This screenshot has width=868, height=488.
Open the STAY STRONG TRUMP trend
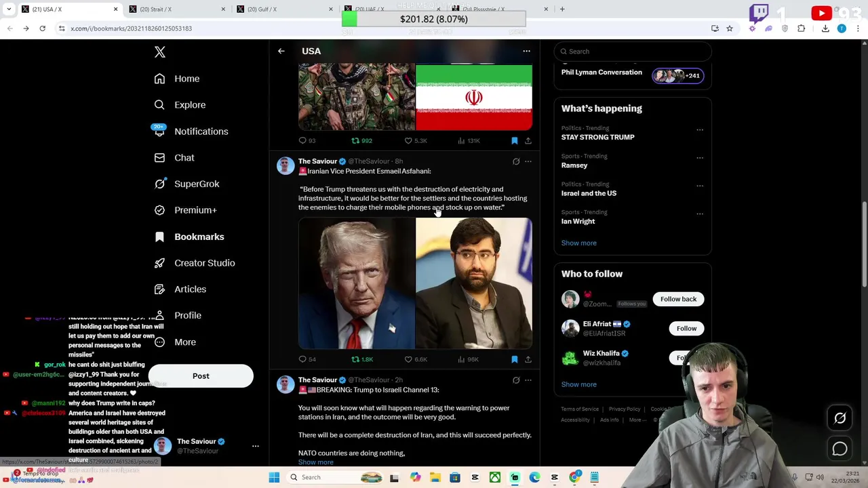[598, 138]
